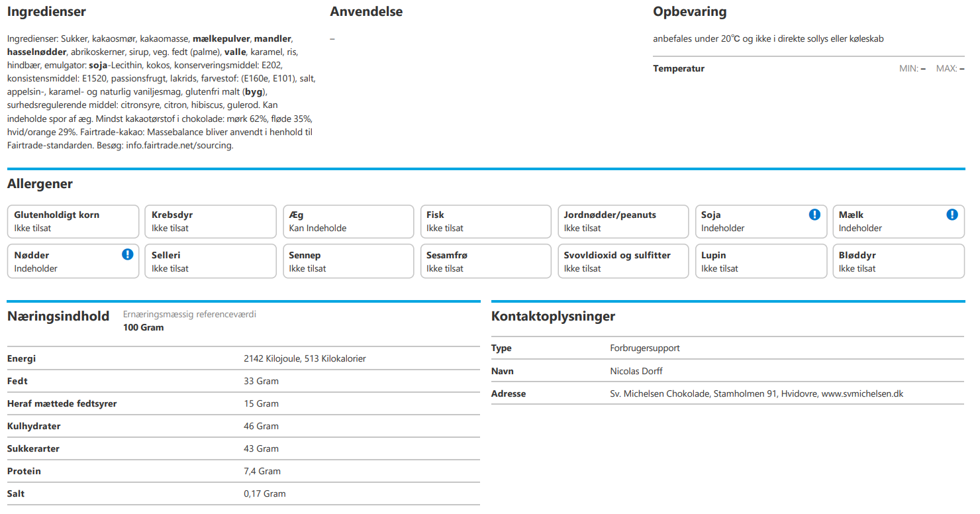Click the blue alert icon in Nødder card

[127, 254]
